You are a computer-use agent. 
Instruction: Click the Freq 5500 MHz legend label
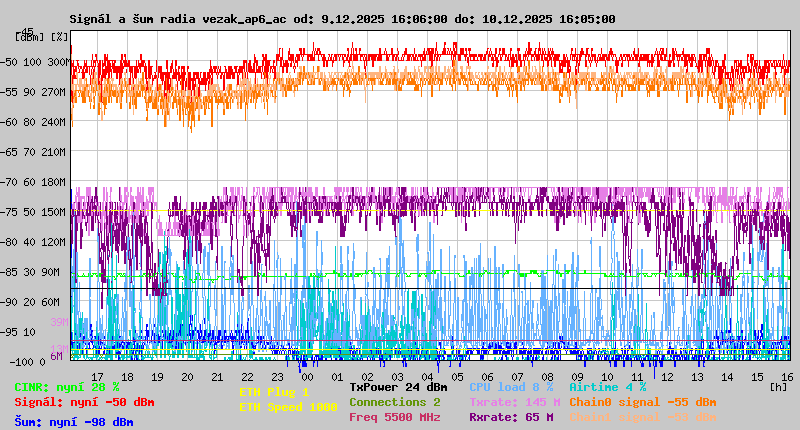(x=394, y=417)
